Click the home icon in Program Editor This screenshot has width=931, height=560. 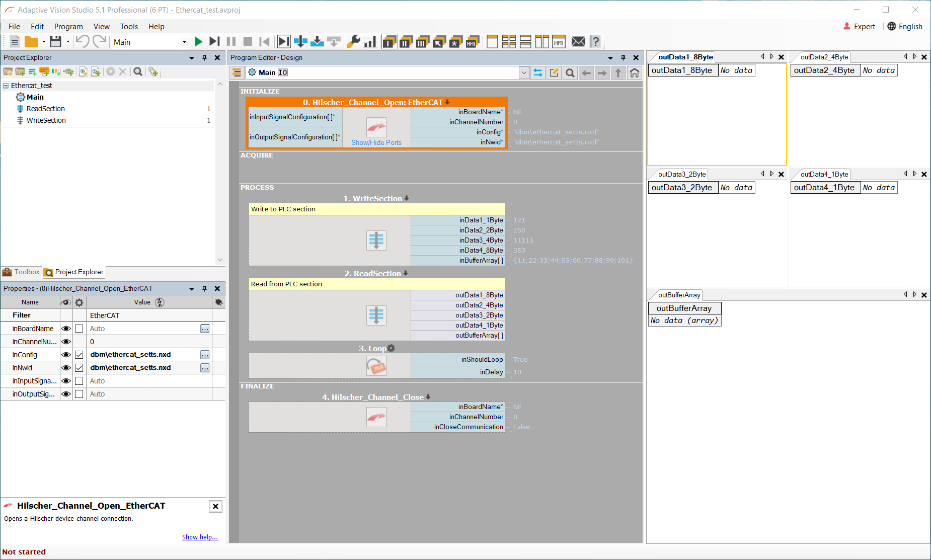point(634,73)
